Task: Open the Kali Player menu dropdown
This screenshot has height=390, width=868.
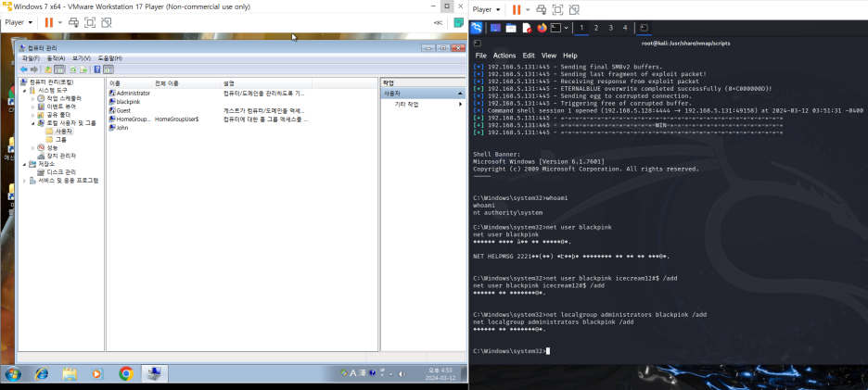Action: [x=487, y=9]
